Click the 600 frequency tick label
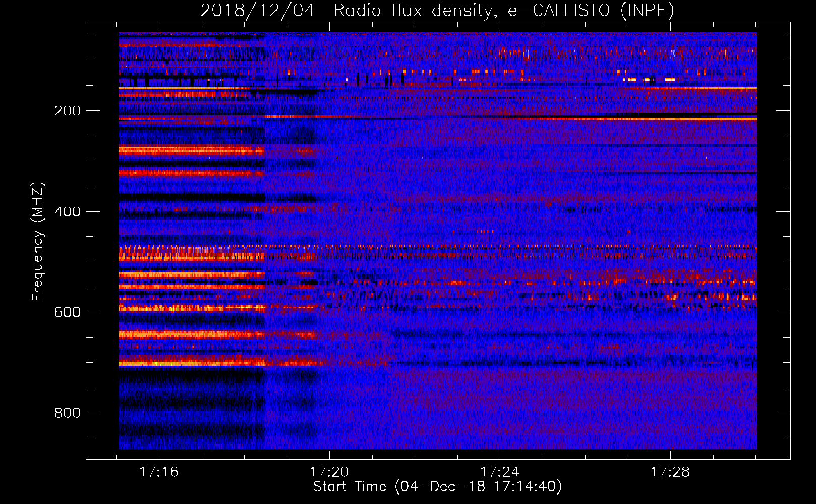 click(68, 312)
